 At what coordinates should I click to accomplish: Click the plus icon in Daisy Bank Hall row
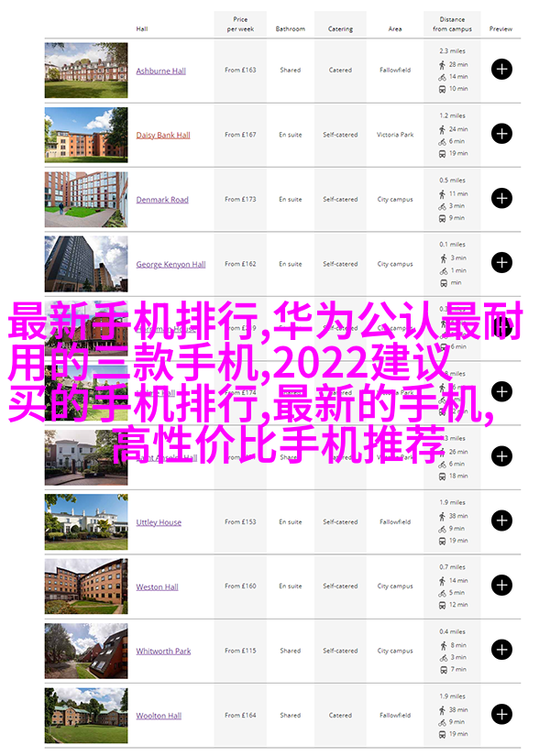click(x=501, y=134)
